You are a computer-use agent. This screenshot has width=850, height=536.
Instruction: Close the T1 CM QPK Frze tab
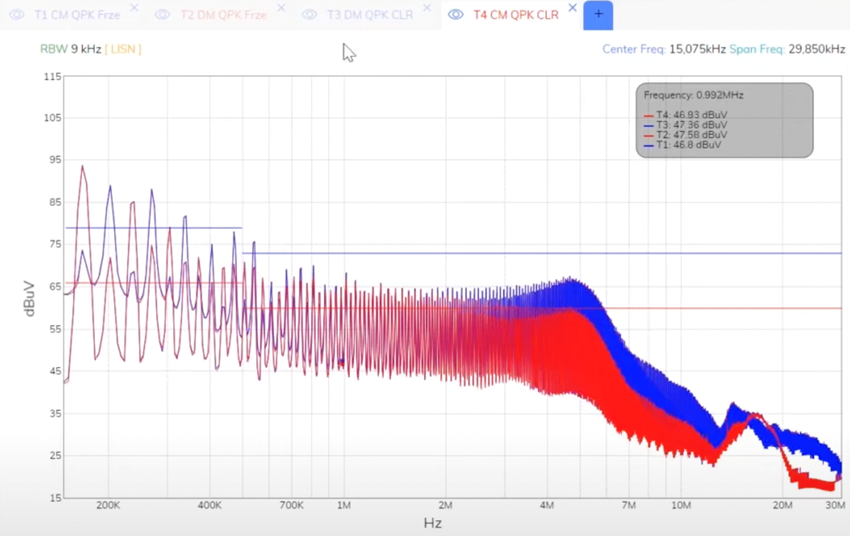coord(134,8)
